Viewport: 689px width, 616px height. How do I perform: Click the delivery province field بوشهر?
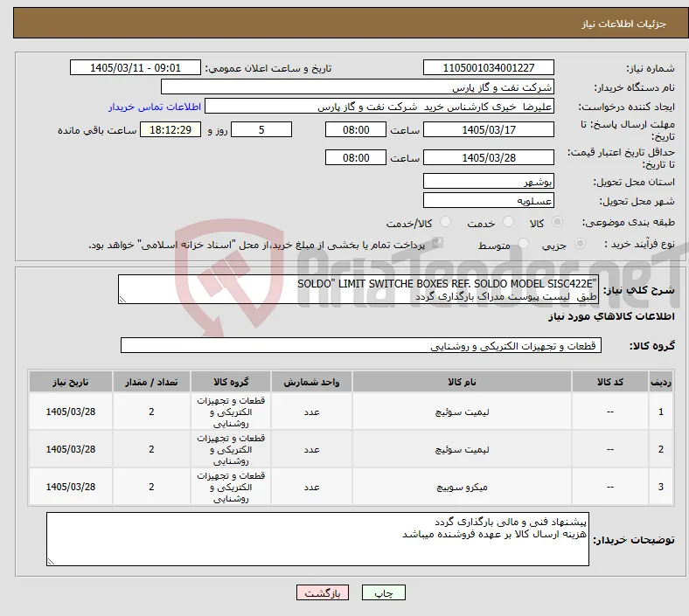point(489,181)
